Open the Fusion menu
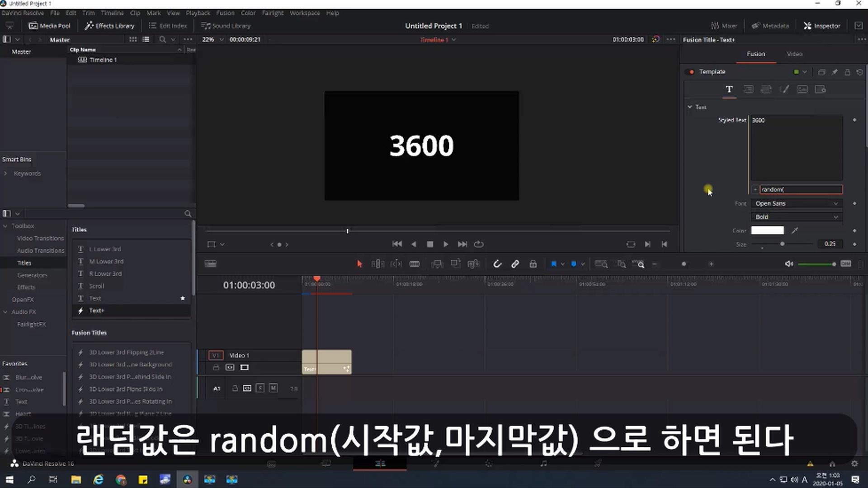Viewport: 868px width, 488px height. pos(225,13)
